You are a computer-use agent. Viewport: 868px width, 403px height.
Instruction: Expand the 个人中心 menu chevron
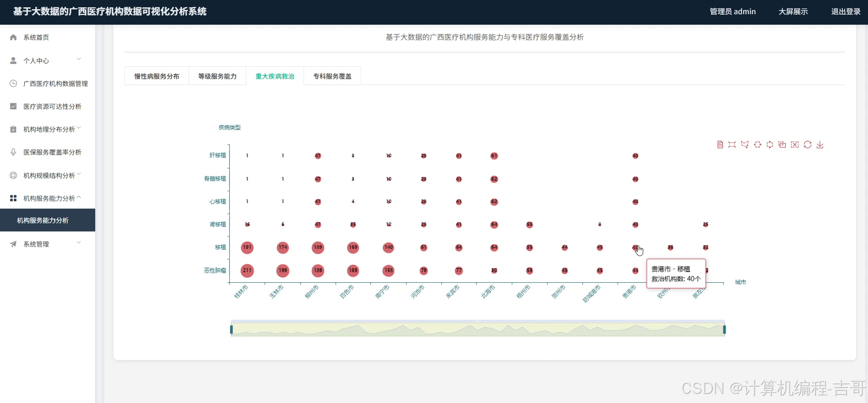point(79,59)
